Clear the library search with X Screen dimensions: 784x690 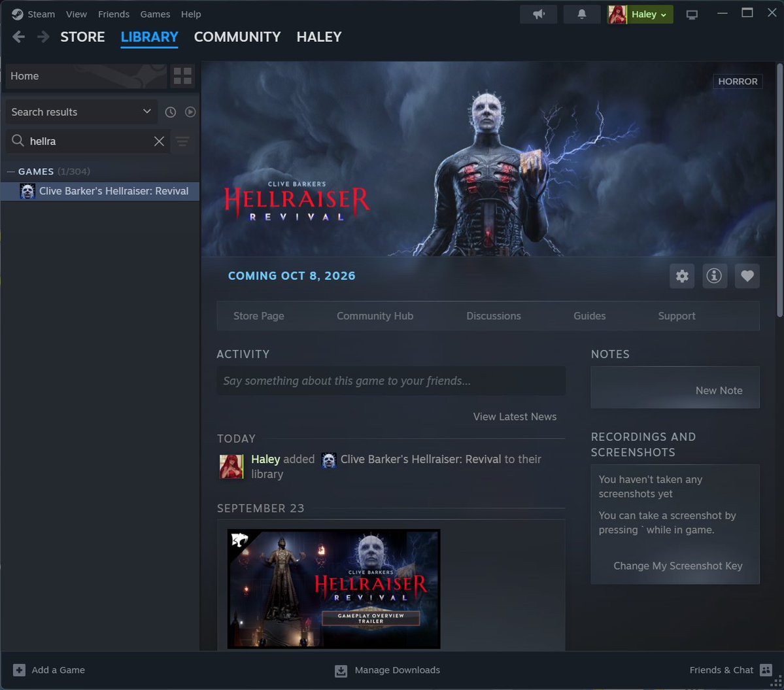(159, 141)
